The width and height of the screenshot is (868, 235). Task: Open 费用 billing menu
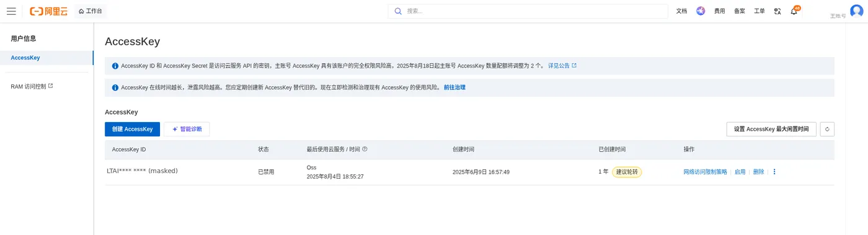click(719, 11)
